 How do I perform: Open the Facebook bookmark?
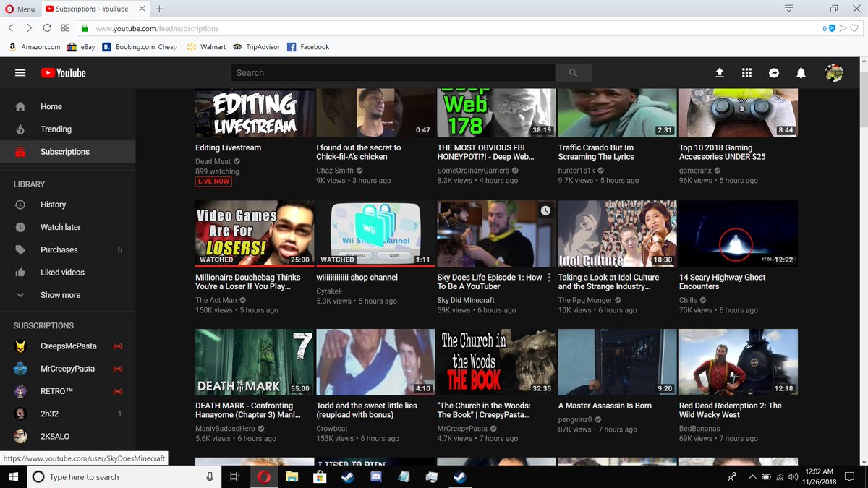[x=308, y=47]
